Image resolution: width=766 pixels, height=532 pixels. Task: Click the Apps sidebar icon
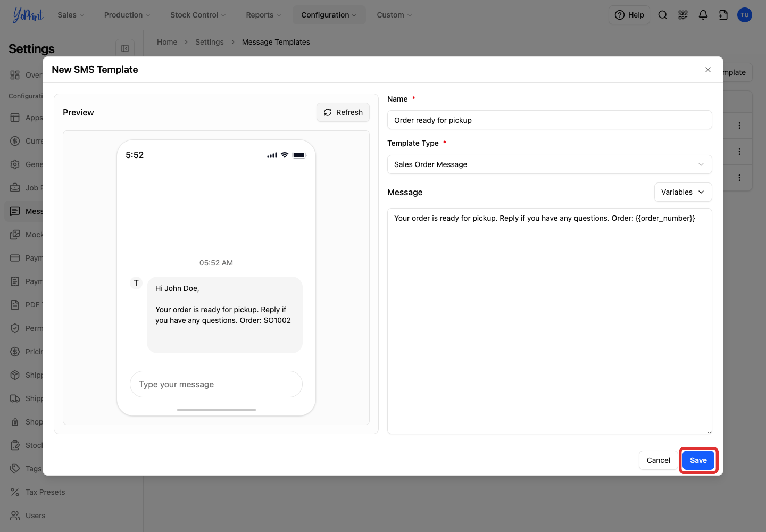(x=15, y=118)
